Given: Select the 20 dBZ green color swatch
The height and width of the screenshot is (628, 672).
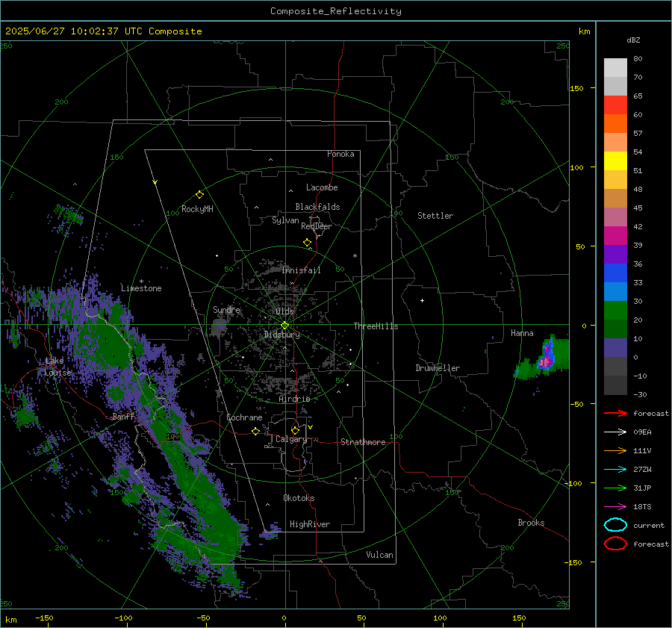Looking at the screenshot, I should click(615, 311).
